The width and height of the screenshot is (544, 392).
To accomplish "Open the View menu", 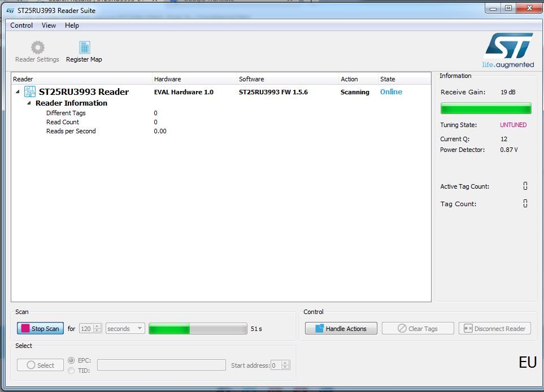I will (49, 25).
